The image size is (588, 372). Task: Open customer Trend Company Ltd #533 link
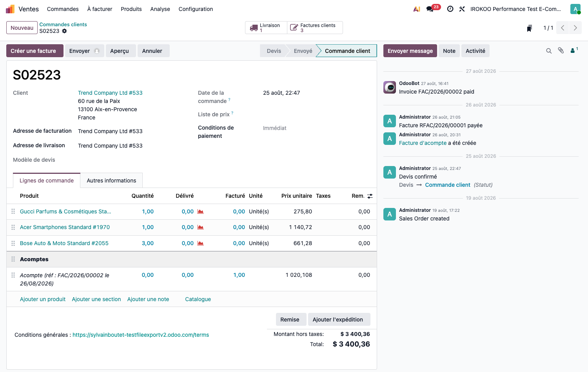click(110, 93)
